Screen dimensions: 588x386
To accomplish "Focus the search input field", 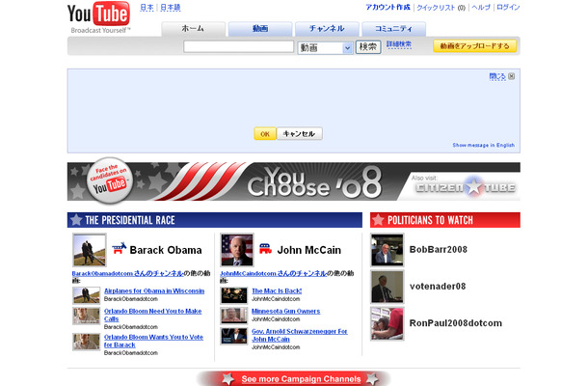I will tap(238, 46).
